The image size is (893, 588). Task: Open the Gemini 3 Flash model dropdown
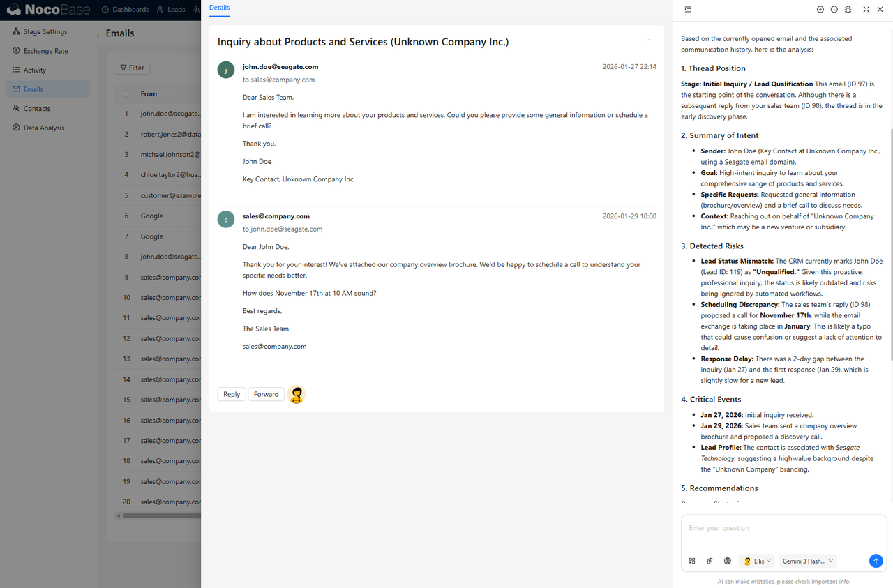tap(807, 561)
